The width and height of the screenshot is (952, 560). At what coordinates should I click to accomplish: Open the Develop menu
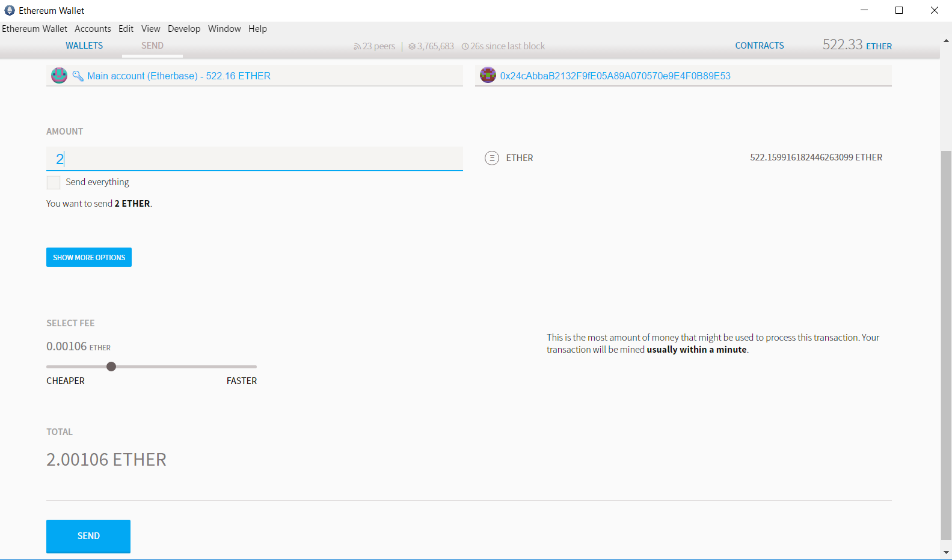[184, 29]
